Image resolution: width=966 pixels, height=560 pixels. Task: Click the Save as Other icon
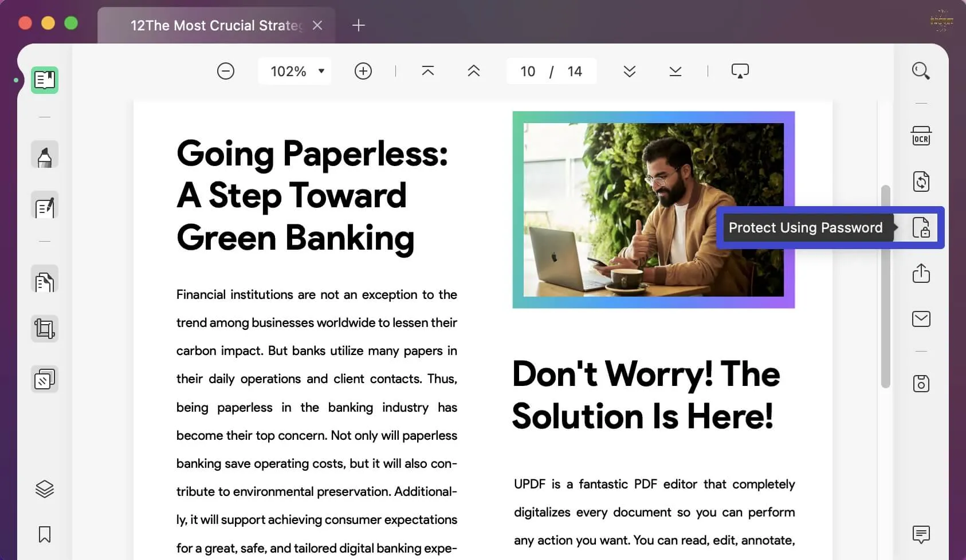click(921, 383)
